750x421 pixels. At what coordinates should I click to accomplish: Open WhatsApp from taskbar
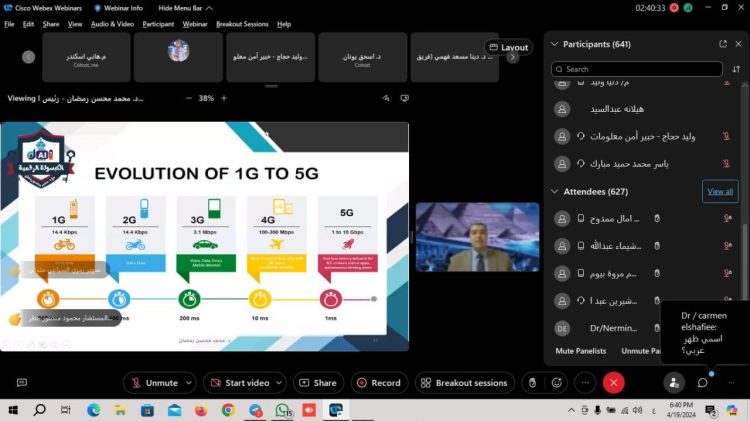pos(283,410)
